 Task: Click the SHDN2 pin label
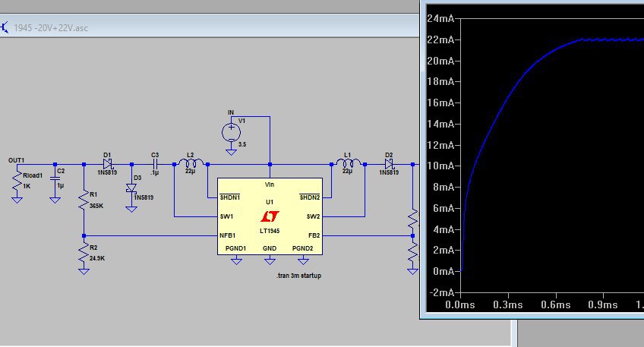point(310,197)
